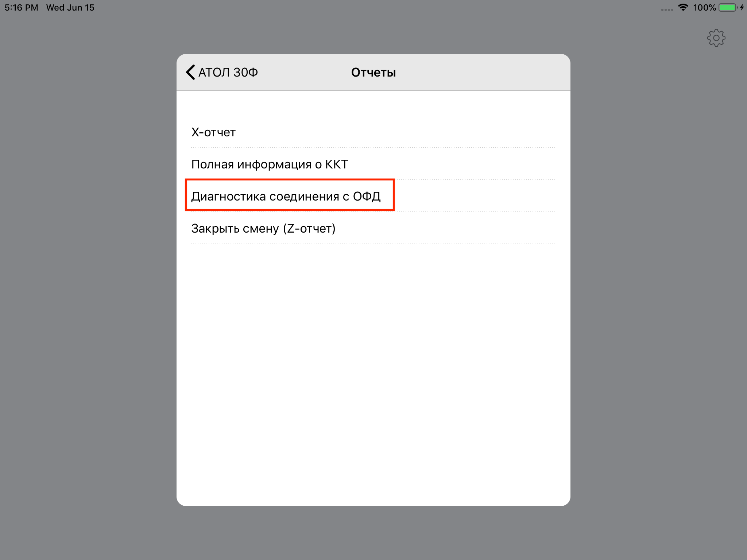Dismiss dialog by tapping dimmed background
This screenshot has height=560, width=747.
[88, 292]
